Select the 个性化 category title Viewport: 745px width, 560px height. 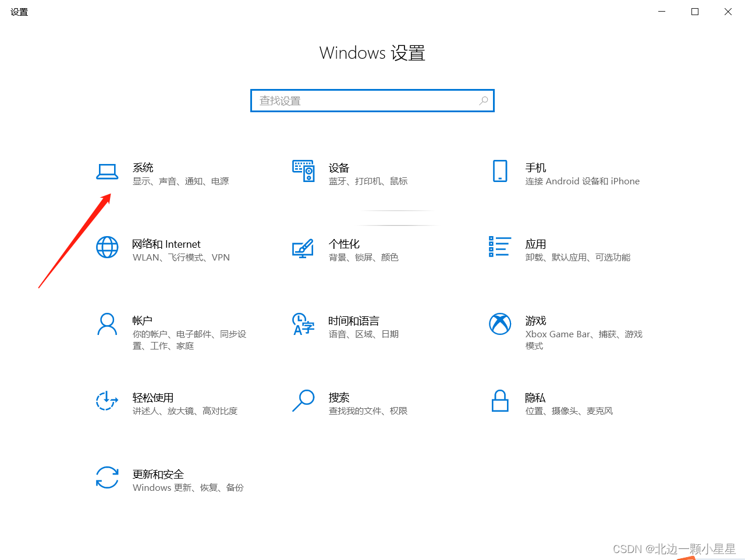click(x=344, y=244)
